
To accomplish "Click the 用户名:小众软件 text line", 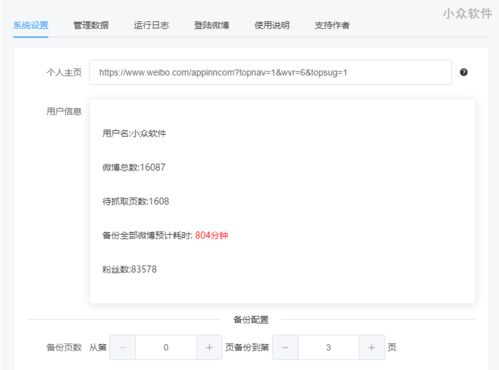I will pos(134,133).
